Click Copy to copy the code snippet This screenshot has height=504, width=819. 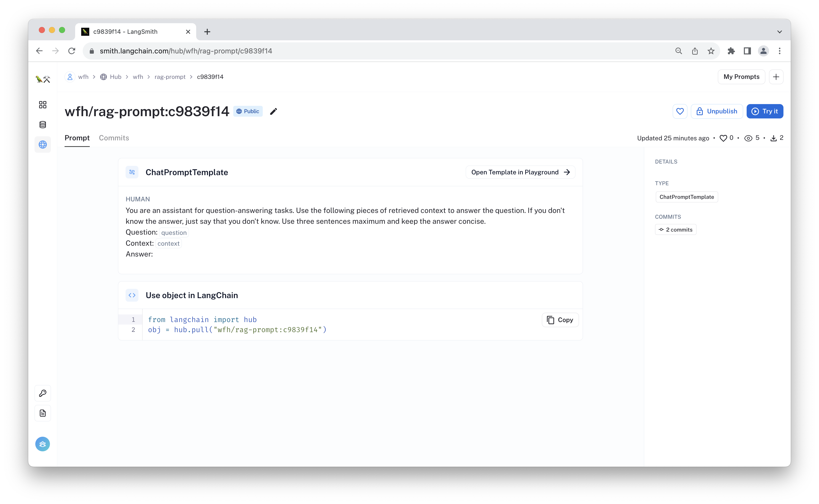559,319
